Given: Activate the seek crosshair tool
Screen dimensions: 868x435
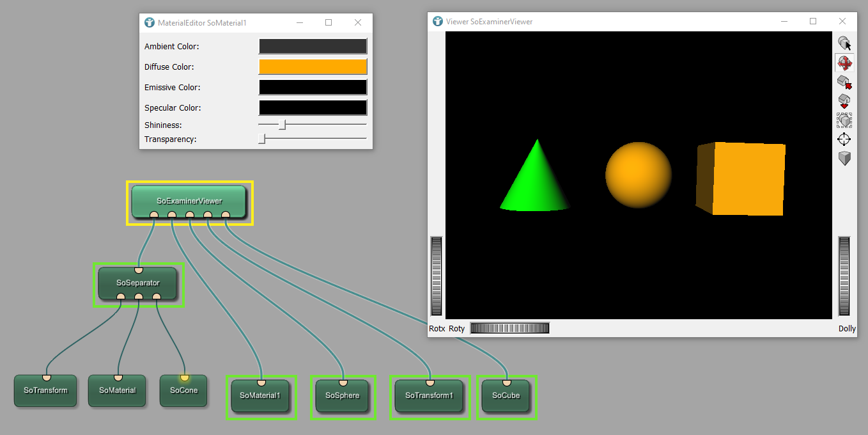Looking at the screenshot, I should 844,139.
